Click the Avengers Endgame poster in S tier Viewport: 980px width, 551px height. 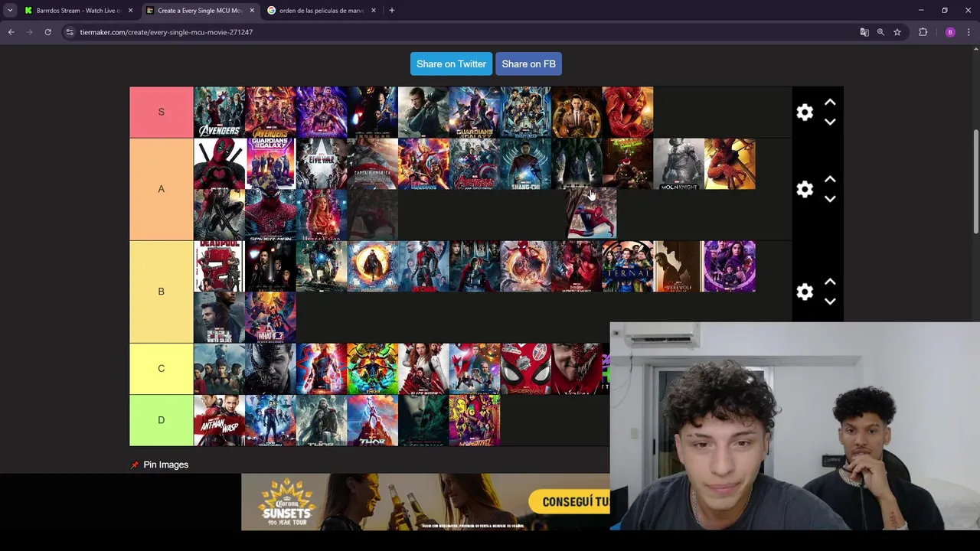[322, 112]
